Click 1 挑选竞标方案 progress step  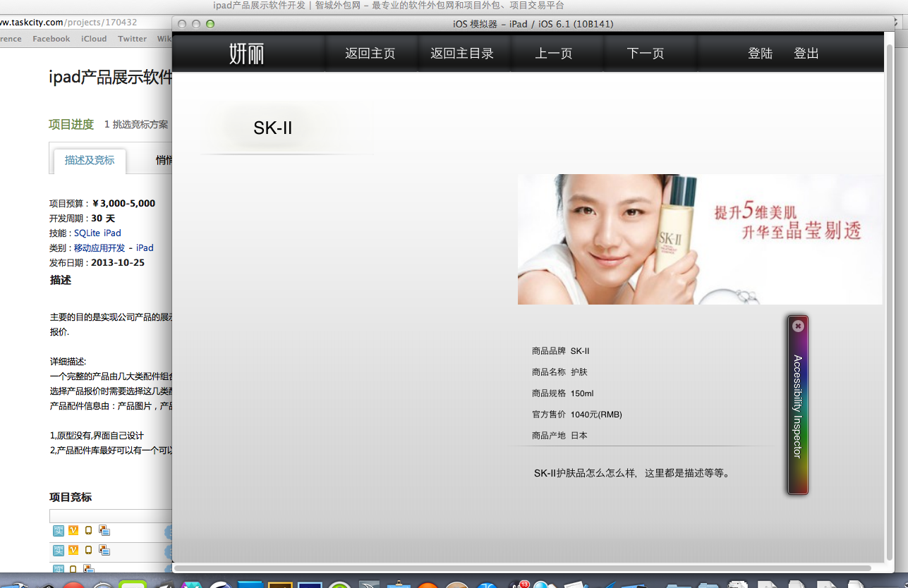(x=136, y=125)
